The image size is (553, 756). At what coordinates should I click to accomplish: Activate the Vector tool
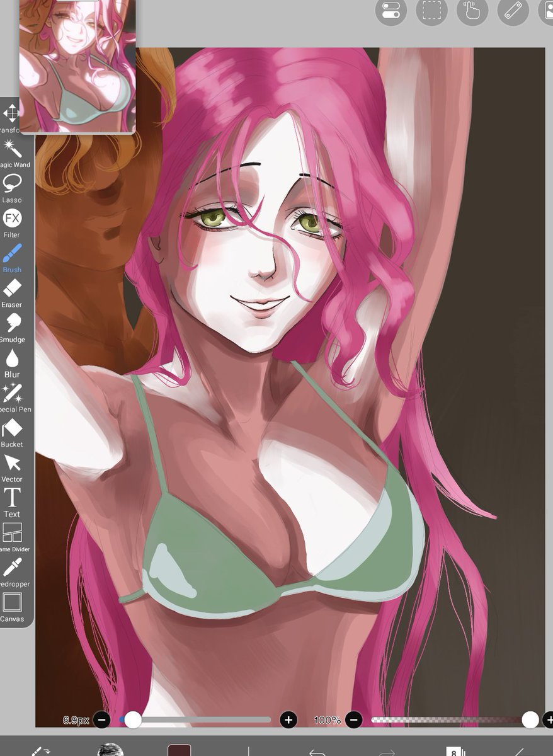[x=12, y=469]
